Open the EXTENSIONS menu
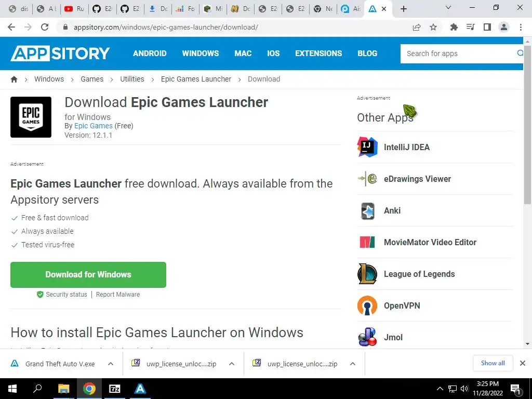The width and height of the screenshot is (532, 399). (x=318, y=54)
